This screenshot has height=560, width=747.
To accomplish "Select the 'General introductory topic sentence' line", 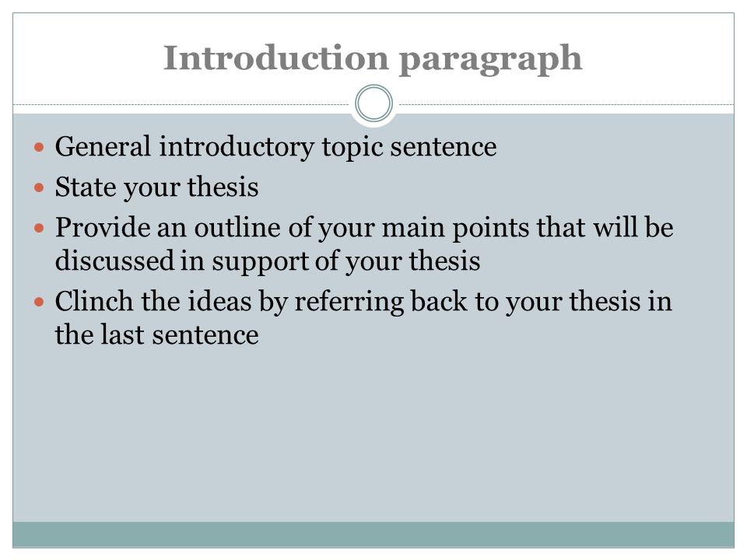I will (x=275, y=147).
